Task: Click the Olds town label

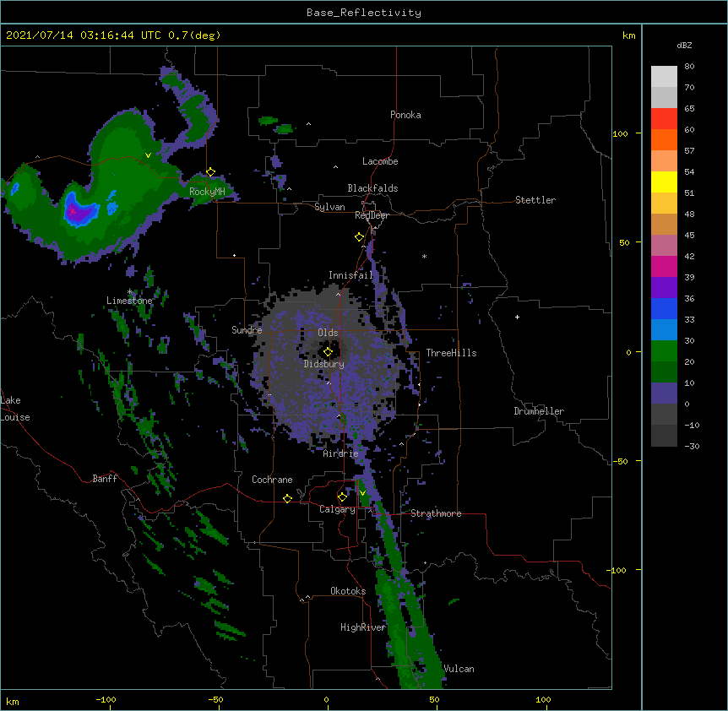Action: (328, 333)
